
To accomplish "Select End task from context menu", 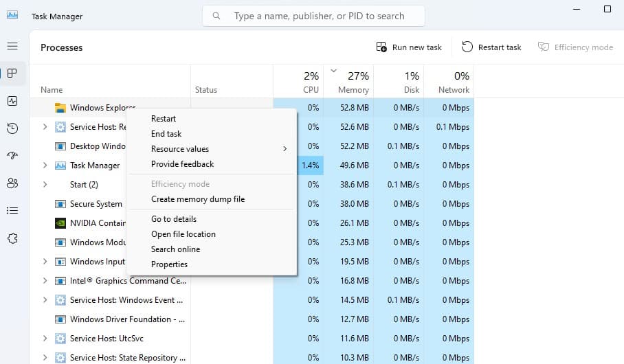I will 166,134.
